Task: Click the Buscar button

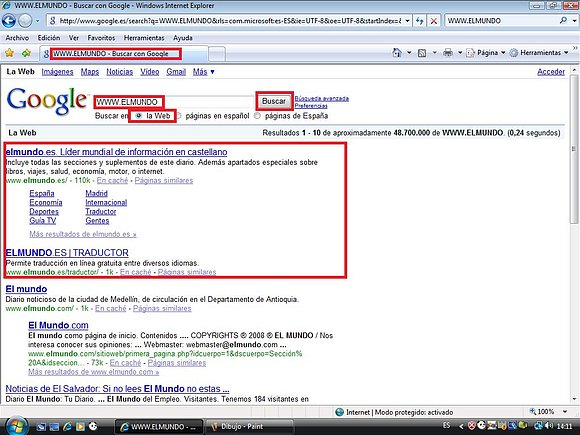Action: click(x=274, y=101)
